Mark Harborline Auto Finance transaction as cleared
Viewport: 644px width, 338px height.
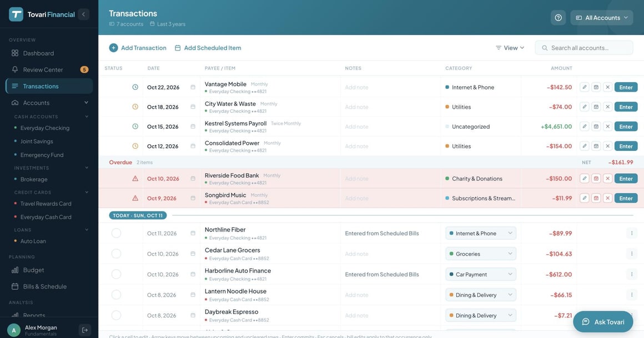click(x=116, y=274)
